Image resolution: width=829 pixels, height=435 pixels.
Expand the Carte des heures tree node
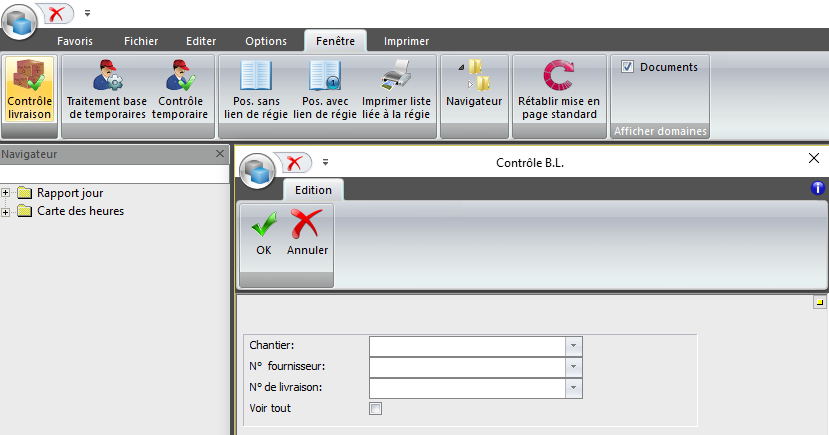point(5,212)
